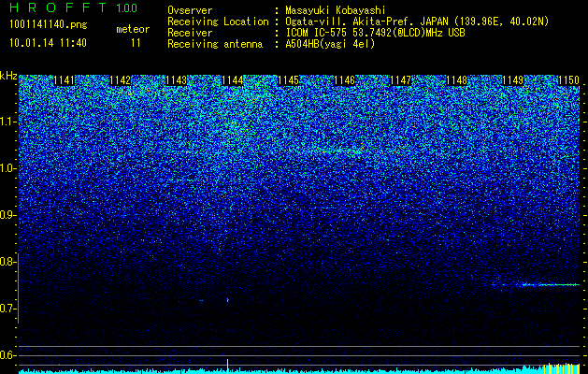Viewport: 588px width, 374px height.
Task: Click the long meteor echo line near 1149
Action: click(537, 285)
